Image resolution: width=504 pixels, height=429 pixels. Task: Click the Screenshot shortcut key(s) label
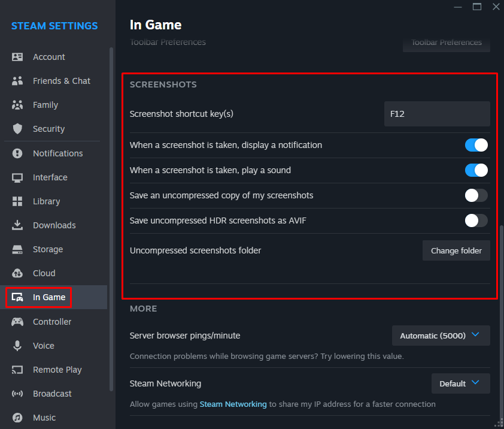(181, 114)
